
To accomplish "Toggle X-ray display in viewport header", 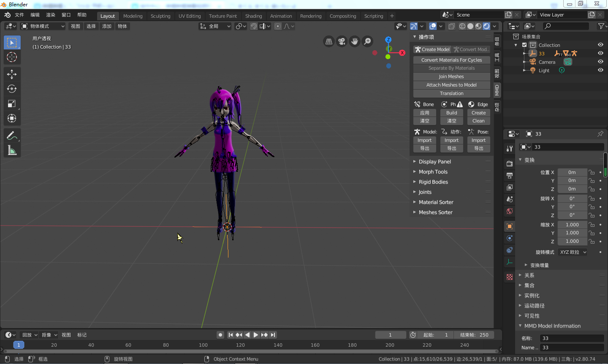I will [x=451, y=26].
